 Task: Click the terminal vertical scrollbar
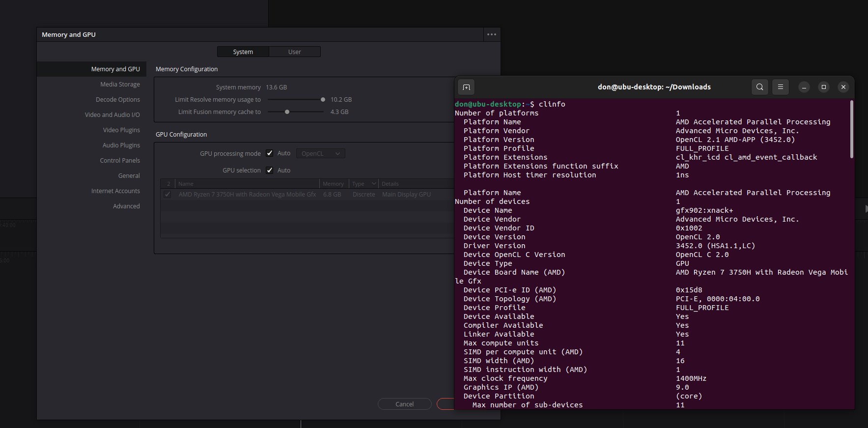(851, 129)
